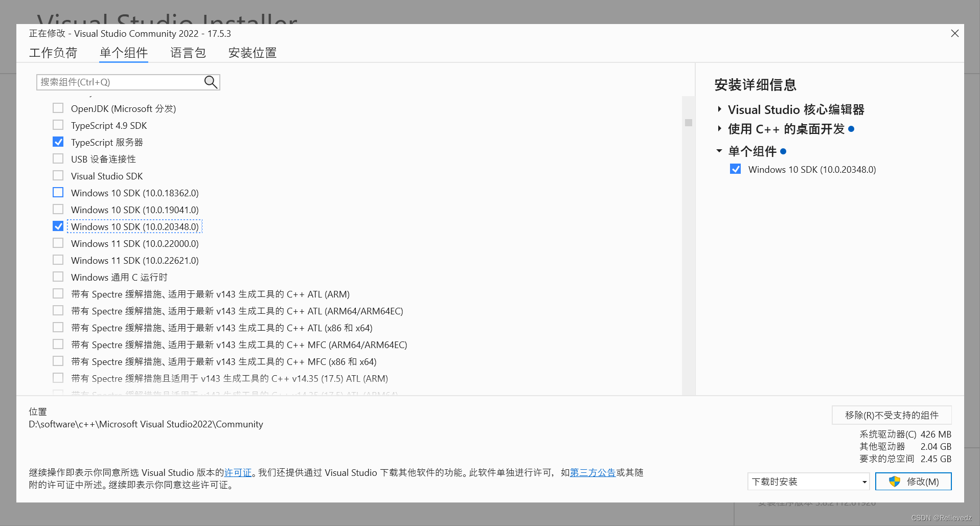Check Windows 11 SDK (10.0.22621.0)
This screenshot has width=980, height=526.
[58, 260]
